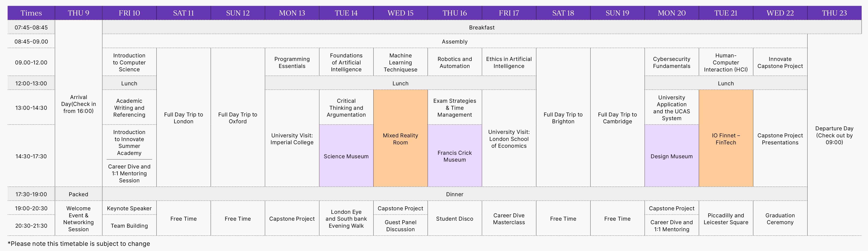Select the Arrival Day check-in cell

click(x=78, y=104)
